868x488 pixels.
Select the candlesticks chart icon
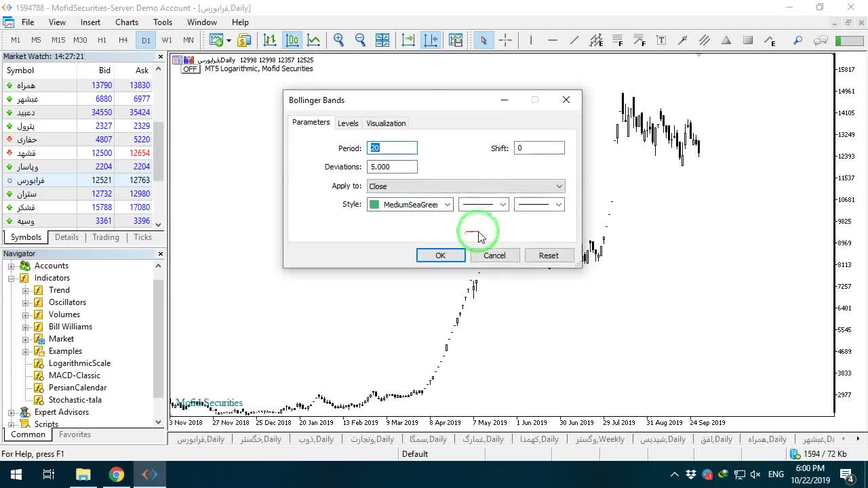pyautogui.click(x=292, y=40)
